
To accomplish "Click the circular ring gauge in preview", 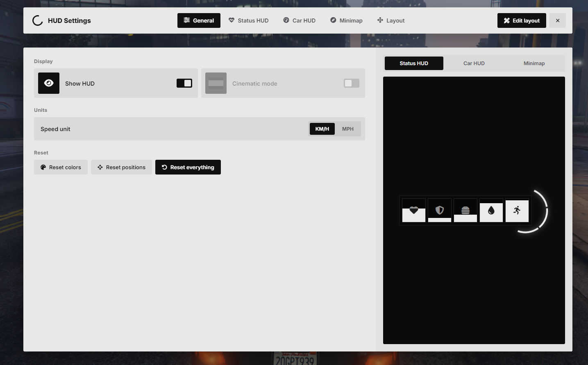I will (x=547, y=211).
